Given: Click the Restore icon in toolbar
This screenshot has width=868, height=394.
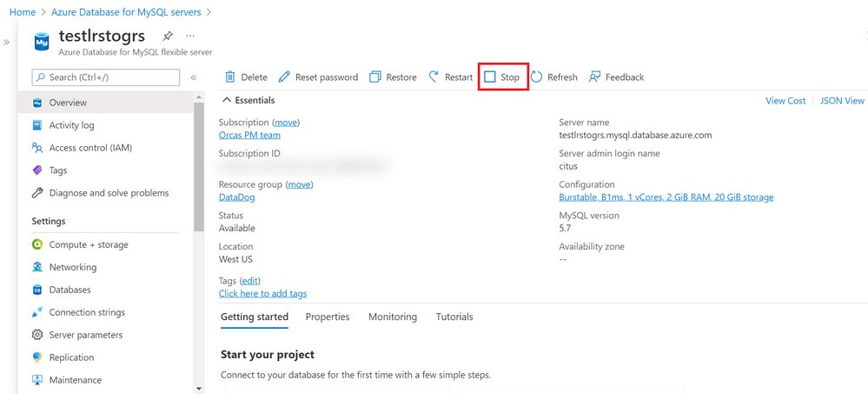Looking at the screenshot, I should (x=375, y=77).
